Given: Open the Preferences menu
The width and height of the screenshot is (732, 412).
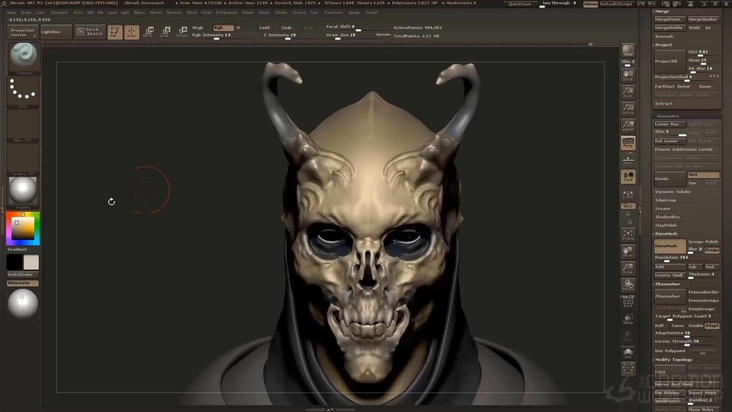Looking at the screenshot, I should (226, 13).
